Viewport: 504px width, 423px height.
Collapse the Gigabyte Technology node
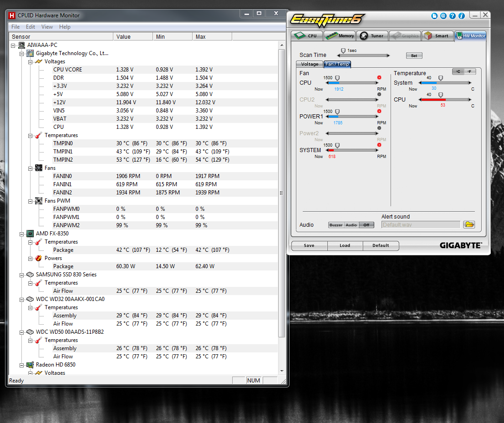click(x=21, y=54)
